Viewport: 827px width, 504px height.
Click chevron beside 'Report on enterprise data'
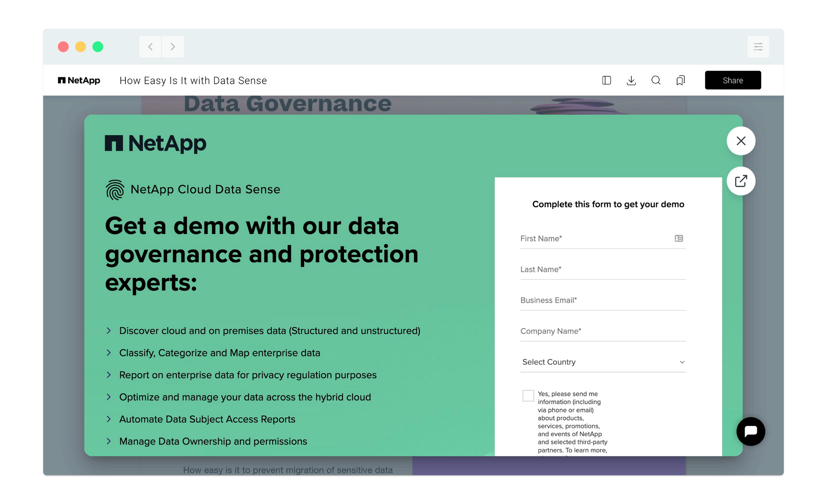click(109, 375)
